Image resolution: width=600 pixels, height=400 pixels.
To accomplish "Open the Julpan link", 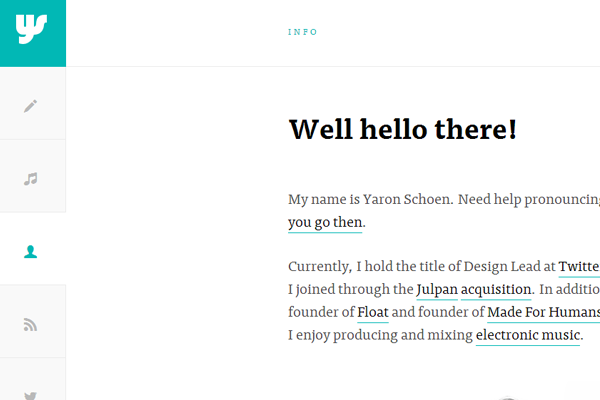I will point(437,289).
